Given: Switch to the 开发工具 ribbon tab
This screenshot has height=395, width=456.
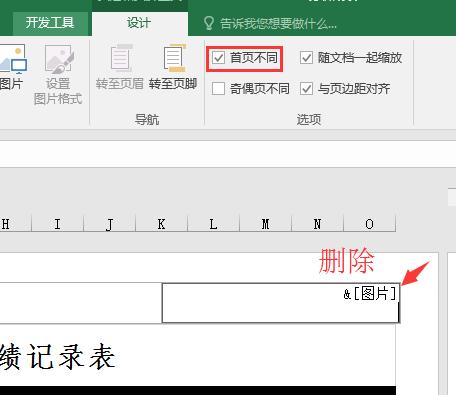Looking at the screenshot, I should coord(50,23).
